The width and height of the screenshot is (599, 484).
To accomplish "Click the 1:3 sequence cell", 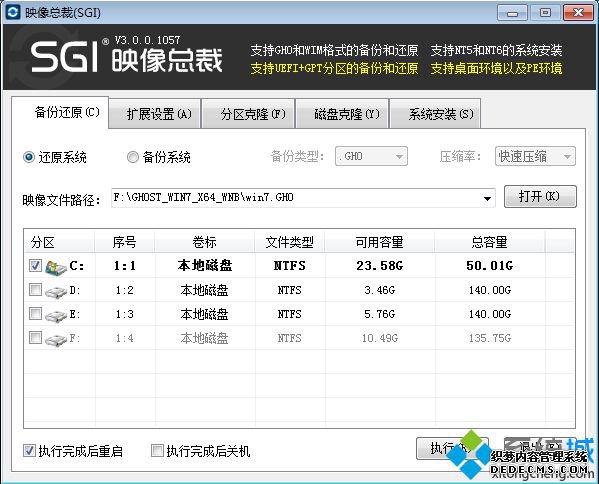I will (x=125, y=314).
